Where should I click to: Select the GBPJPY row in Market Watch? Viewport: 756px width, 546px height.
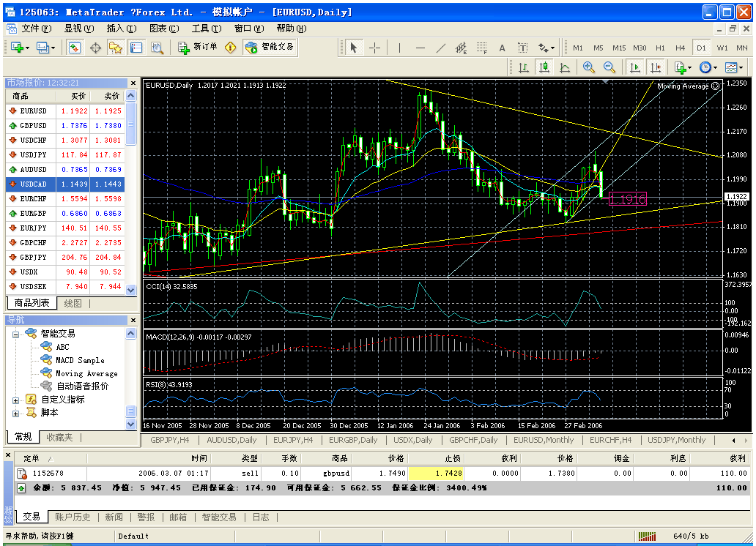(x=65, y=258)
